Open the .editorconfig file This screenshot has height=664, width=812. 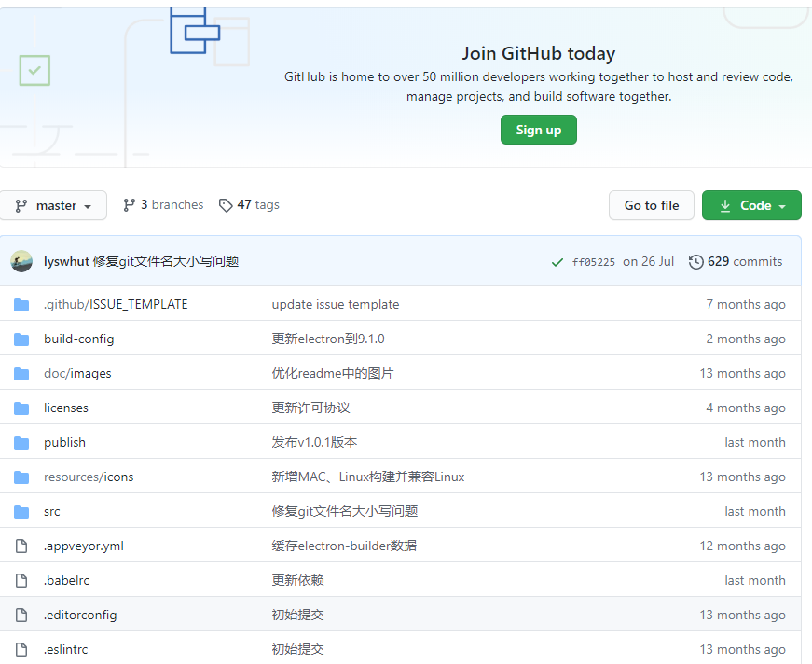(x=80, y=615)
